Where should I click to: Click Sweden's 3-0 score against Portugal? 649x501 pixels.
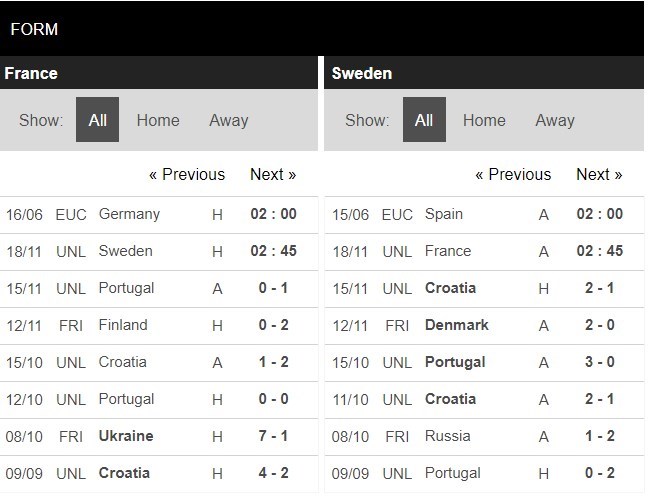(x=599, y=362)
